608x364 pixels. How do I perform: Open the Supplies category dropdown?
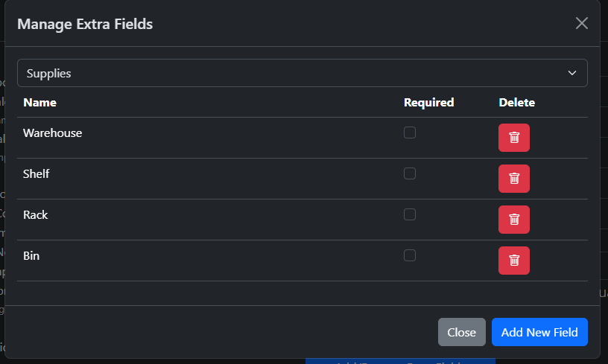click(x=302, y=73)
